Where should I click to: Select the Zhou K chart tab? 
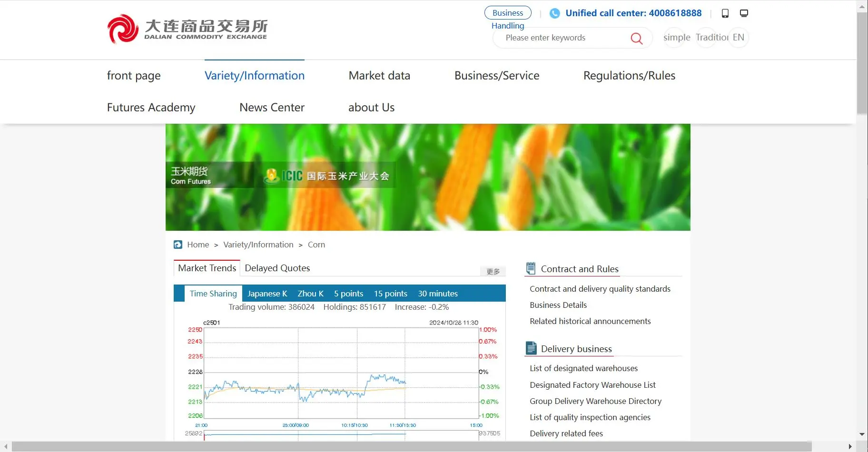310,294
